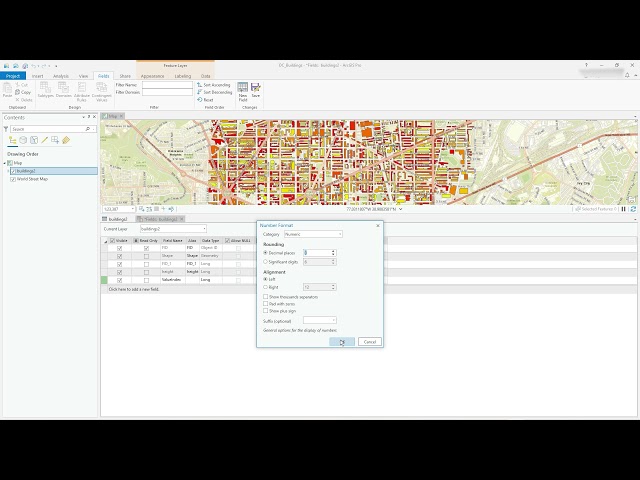Select the Right alignment radio button
The image size is (640, 480).
click(265, 287)
